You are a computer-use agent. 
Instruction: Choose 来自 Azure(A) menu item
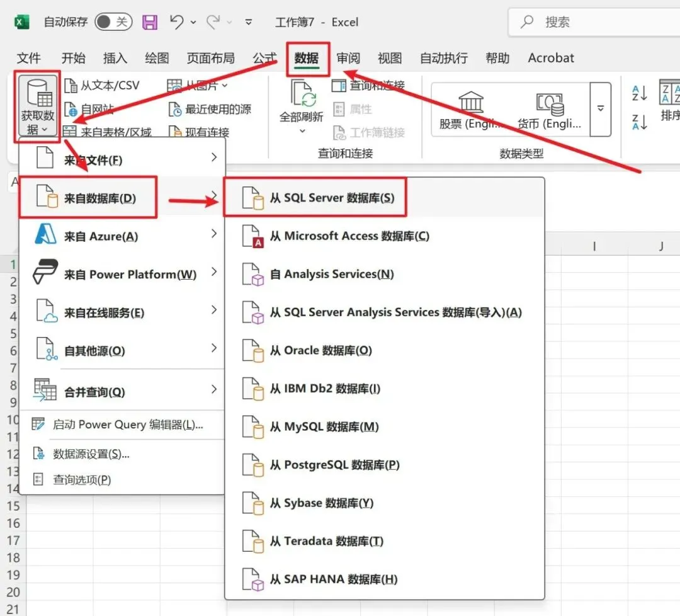[122, 236]
